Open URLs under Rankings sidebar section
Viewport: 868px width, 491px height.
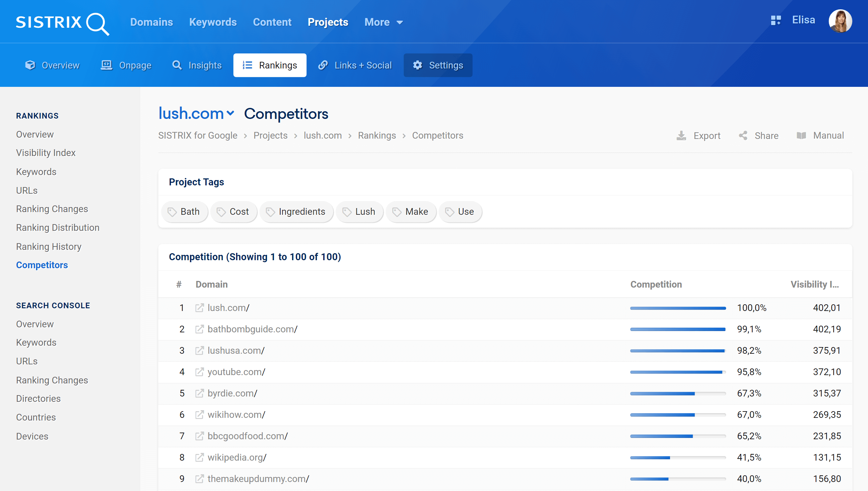pos(27,190)
